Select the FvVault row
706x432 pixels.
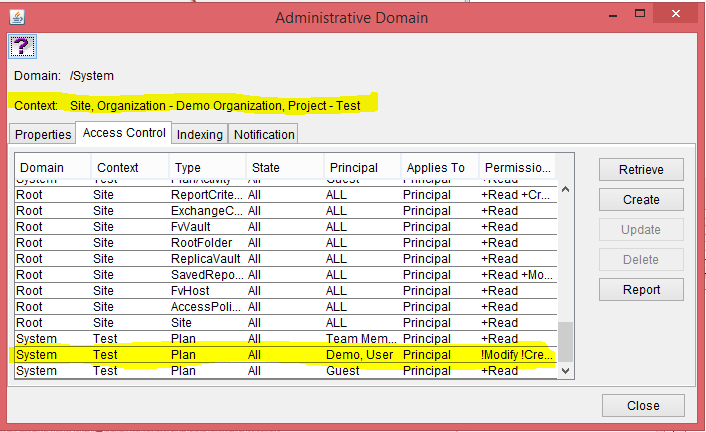pyautogui.click(x=286, y=227)
